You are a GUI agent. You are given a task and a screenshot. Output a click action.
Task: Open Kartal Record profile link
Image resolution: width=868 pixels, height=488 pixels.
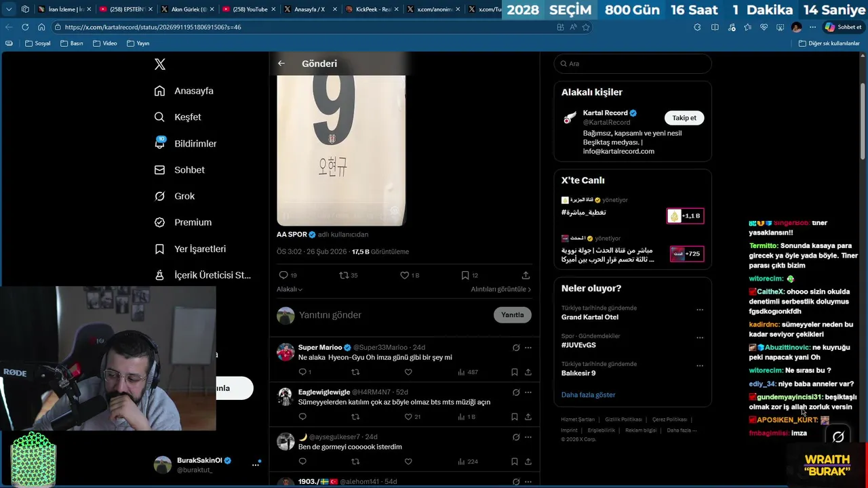point(606,113)
